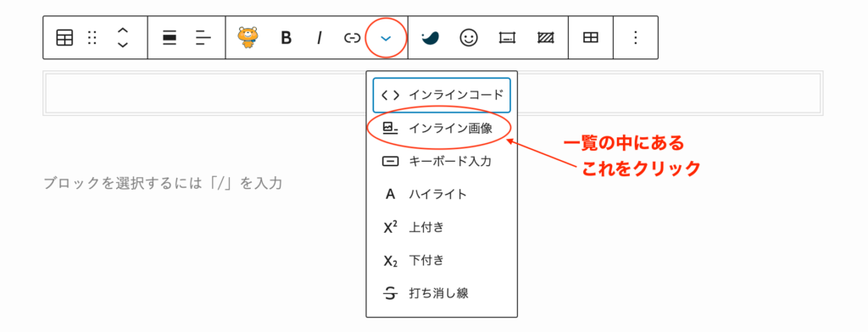The height and width of the screenshot is (332, 868).
Task: Choose 上付き superscript from the dropdown
Action: point(442,227)
